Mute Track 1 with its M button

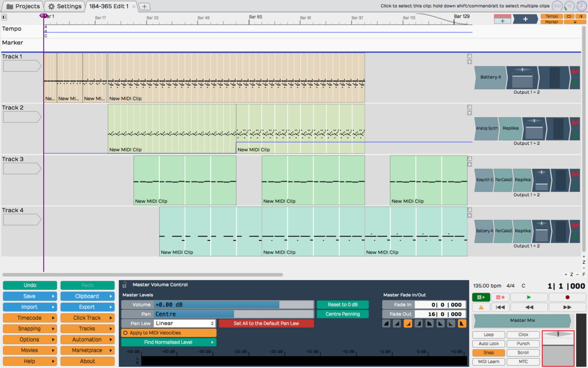(575, 72)
